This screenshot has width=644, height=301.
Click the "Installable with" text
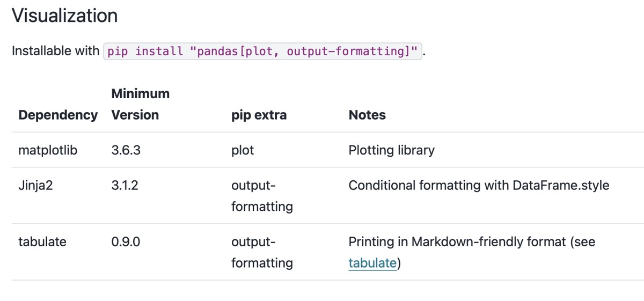click(x=55, y=51)
